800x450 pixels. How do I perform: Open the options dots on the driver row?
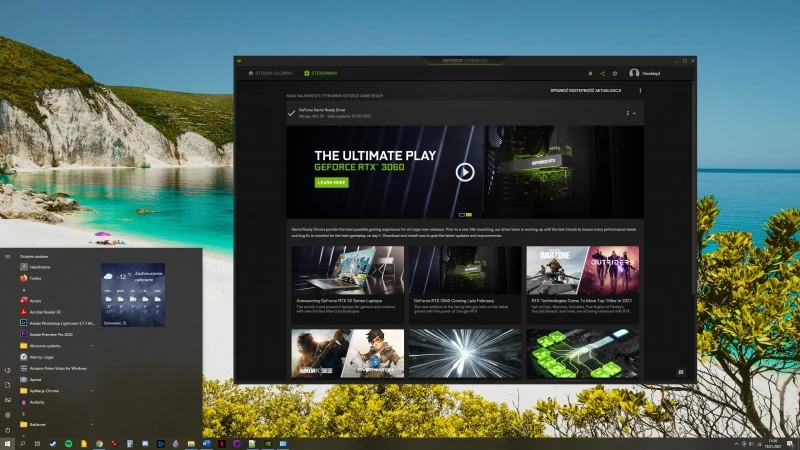628,113
